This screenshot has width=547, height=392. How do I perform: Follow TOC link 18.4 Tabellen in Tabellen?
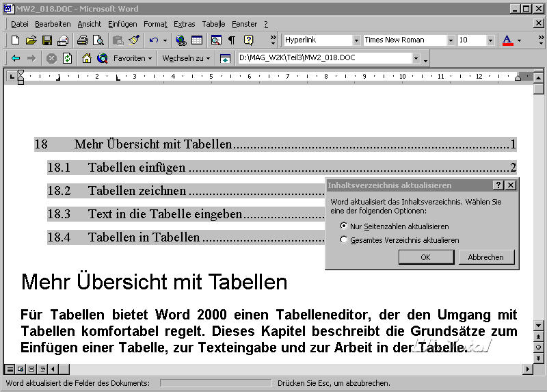tap(186, 237)
